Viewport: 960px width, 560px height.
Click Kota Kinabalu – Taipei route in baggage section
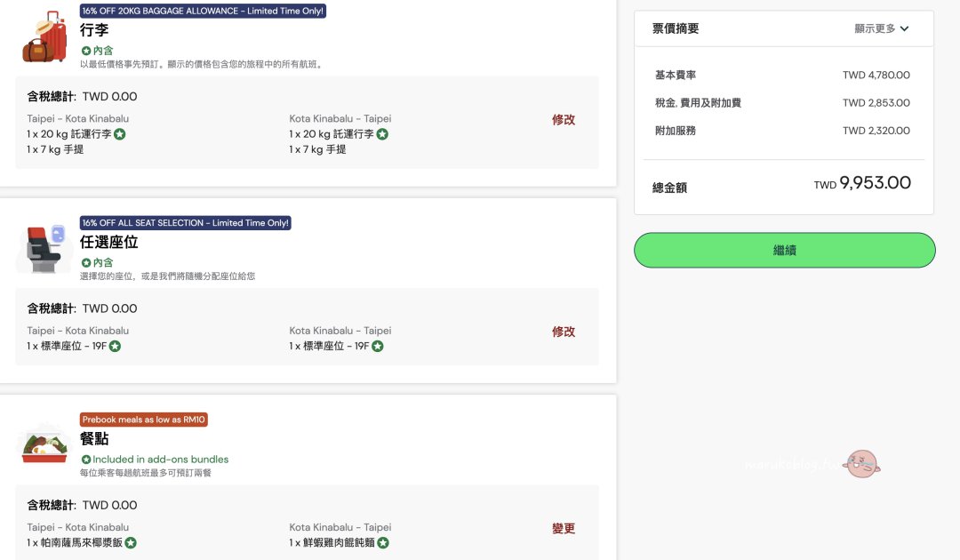[x=340, y=119]
